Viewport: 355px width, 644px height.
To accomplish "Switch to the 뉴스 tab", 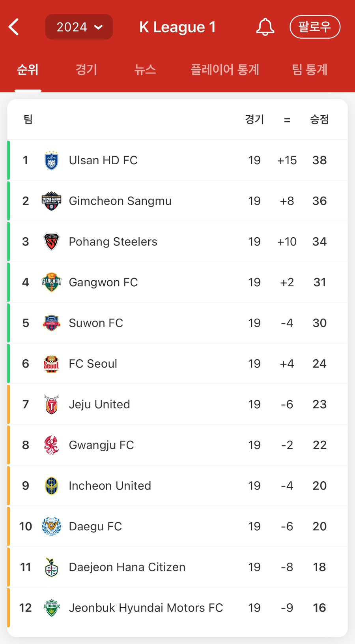I will point(145,69).
